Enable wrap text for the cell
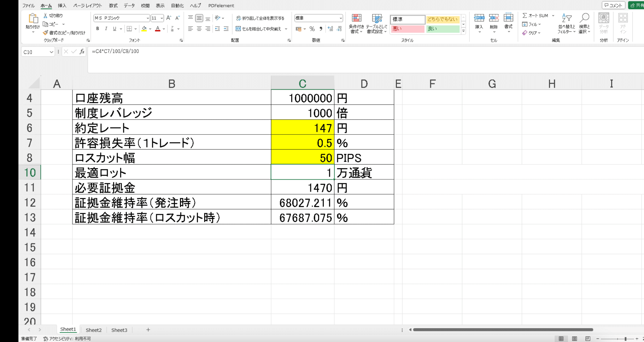The height and width of the screenshot is (342, 644). pyautogui.click(x=260, y=18)
